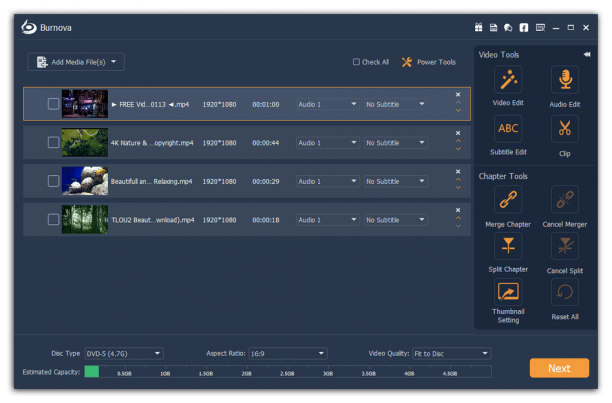Image resolution: width=612 pixels, height=403 pixels.
Task: Remove the FREE Vid...0113 file from list
Action: [x=458, y=94]
